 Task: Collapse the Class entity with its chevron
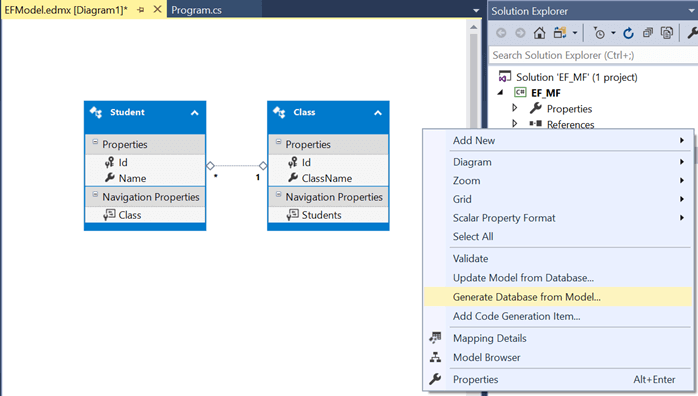tap(378, 113)
